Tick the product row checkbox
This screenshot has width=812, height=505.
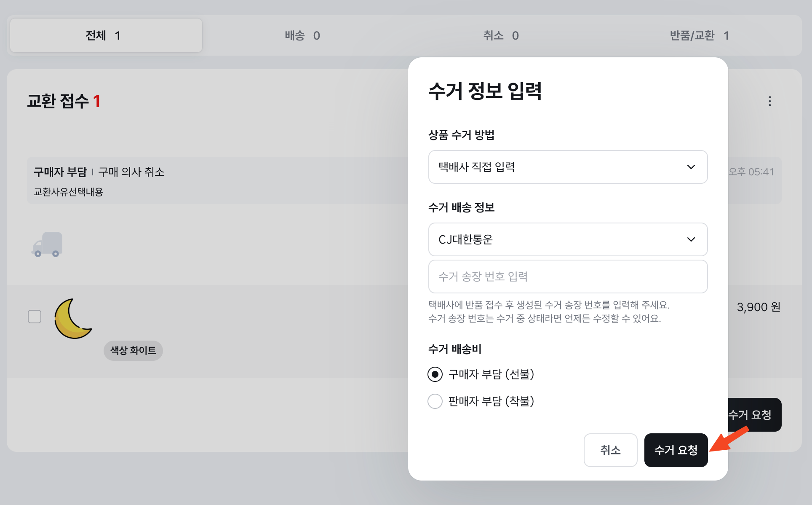coord(35,317)
